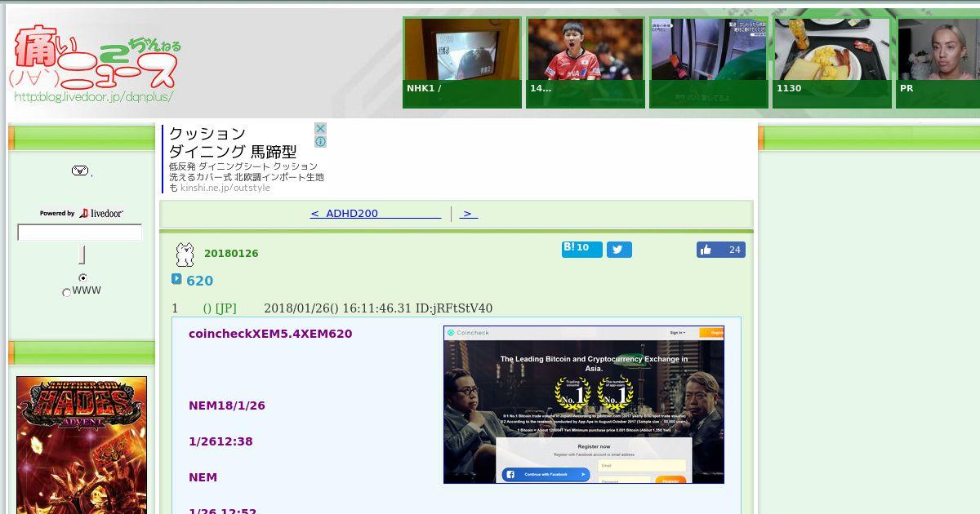Share the article on Twitter
The height and width of the screenshot is (514, 980).
point(619,250)
